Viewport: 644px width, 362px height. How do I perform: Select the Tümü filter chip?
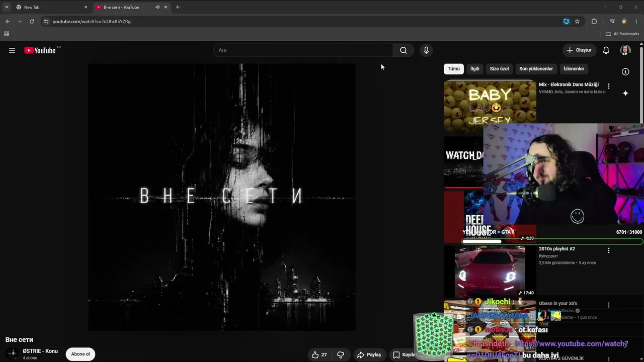pyautogui.click(x=454, y=69)
